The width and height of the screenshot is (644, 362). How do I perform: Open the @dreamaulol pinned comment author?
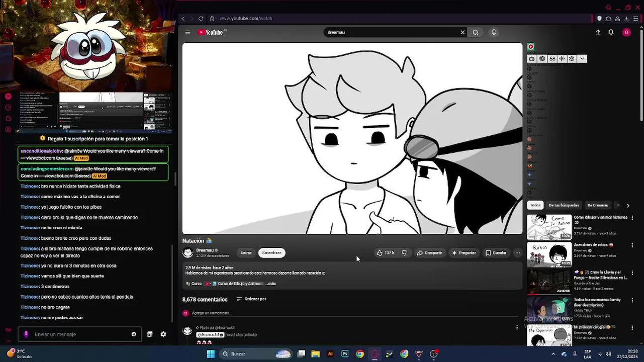[210, 335]
